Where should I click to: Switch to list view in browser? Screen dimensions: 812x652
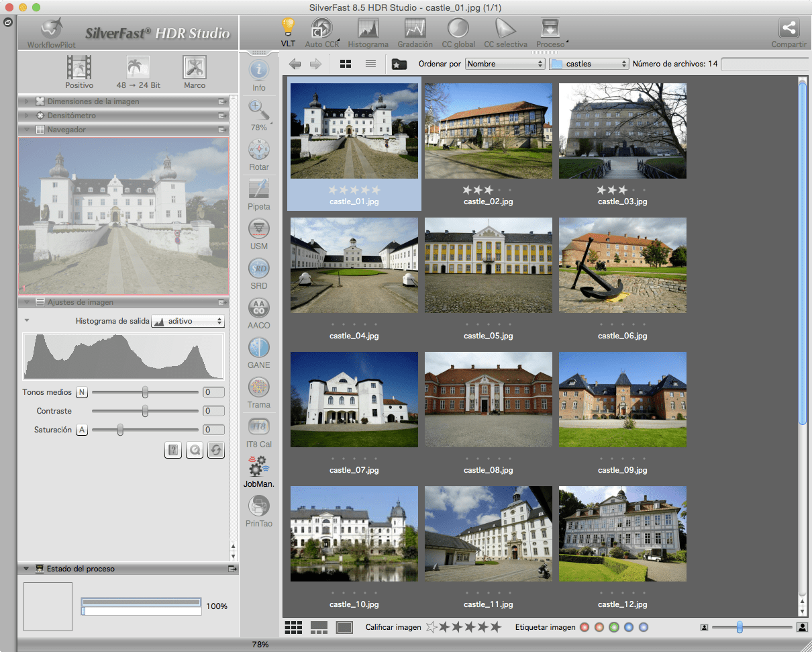coord(370,64)
